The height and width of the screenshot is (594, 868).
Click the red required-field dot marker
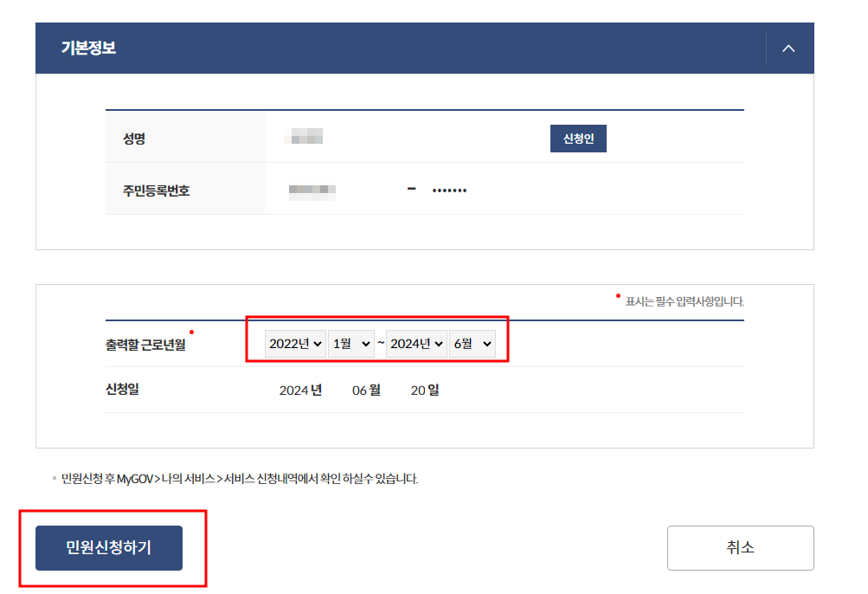pos(192,330)
